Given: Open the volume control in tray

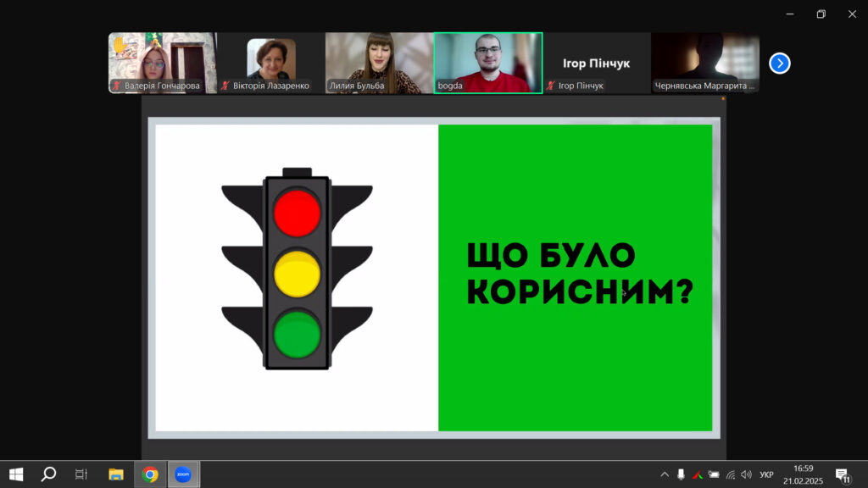Looking at the screenshot, I should point(747,474).
